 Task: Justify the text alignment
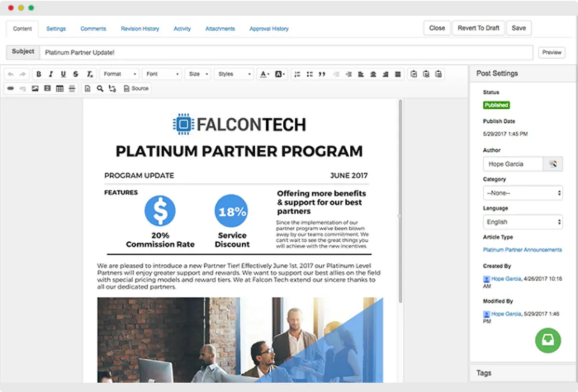(398, 74)
